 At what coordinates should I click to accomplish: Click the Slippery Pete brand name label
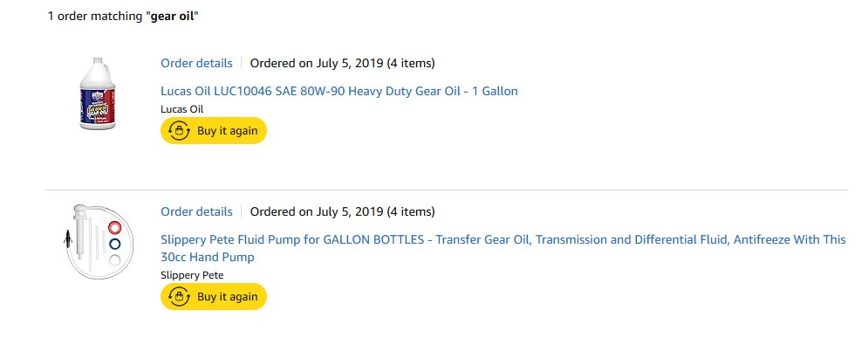tap(192, 275)
